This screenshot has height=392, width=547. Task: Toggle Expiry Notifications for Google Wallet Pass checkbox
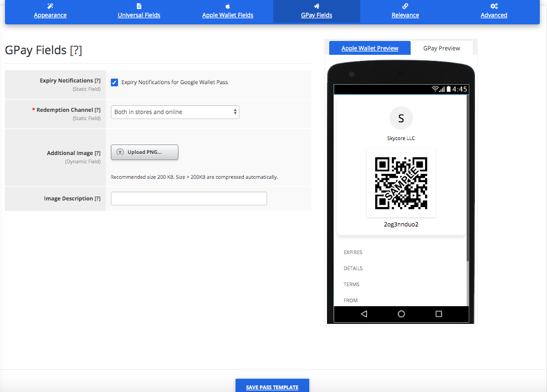click(114, 82)
